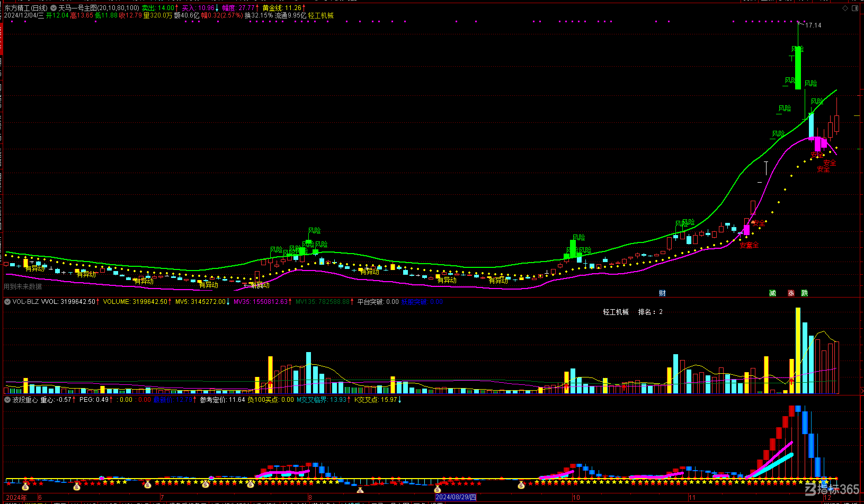This screenshot has height=504, width=864.
Task: Click the 买入: 10.96 value
Action: [200, 8]
